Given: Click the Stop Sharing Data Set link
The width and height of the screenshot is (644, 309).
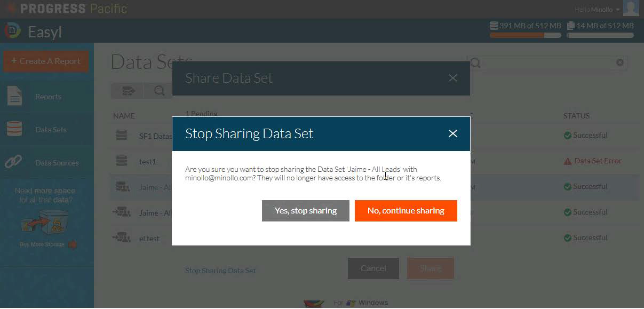Looking at the screenshot, I should tap(220, 271).
